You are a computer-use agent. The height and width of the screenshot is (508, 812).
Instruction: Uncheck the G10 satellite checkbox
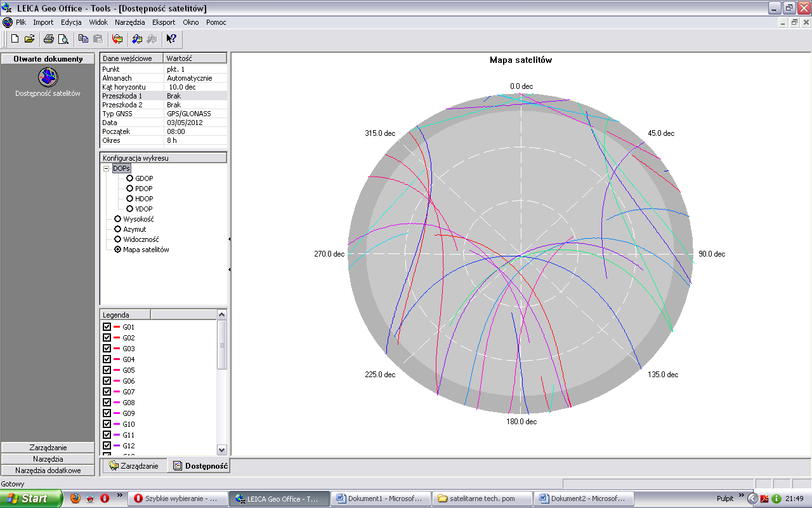[x=107, y=424]
